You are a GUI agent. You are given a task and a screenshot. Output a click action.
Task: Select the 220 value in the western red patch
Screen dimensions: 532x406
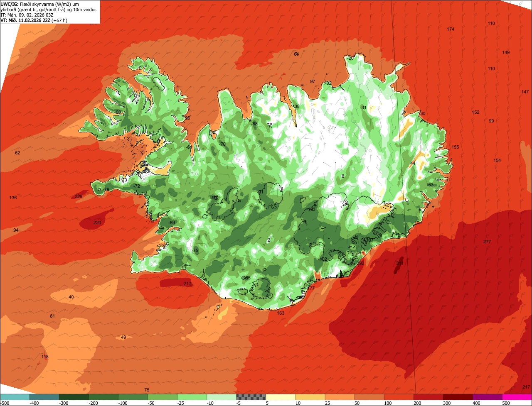click(97, 223)
